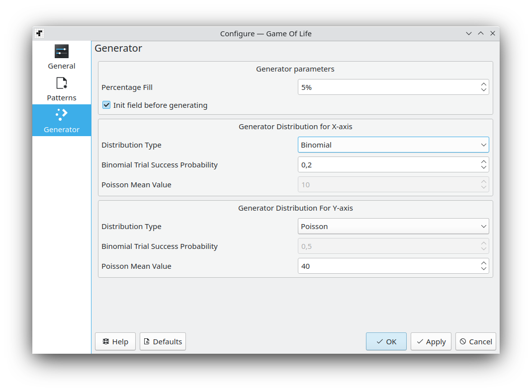Click the Game Of Life window icon

pyautogui.click(x=39, y=33)
